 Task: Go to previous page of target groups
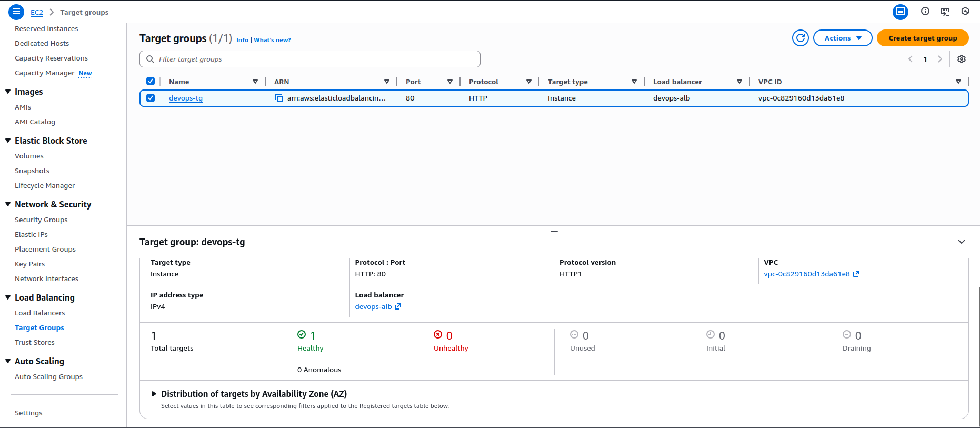(x=911, y=59)
